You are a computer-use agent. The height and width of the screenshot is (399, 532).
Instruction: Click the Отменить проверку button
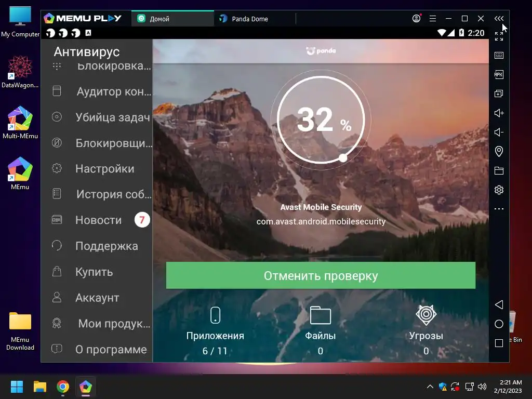tap(321, 275)
